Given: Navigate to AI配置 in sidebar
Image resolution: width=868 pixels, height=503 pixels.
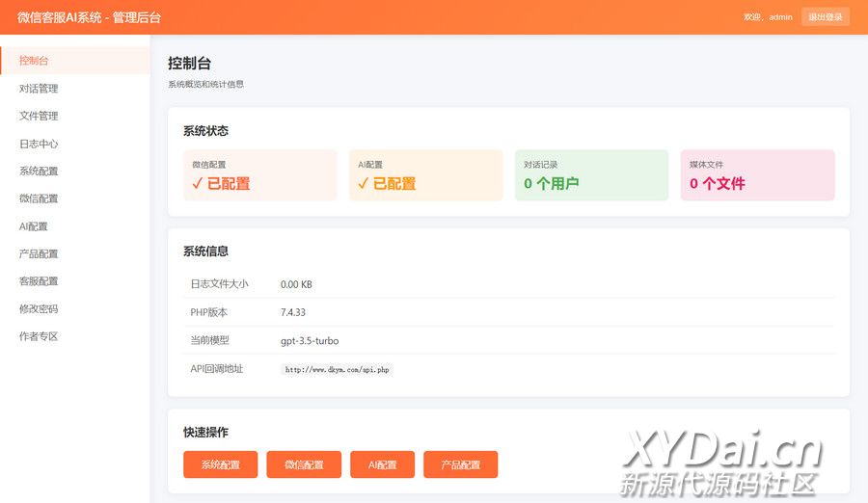Looking at the screenshot, I should [x=34, y=226].
